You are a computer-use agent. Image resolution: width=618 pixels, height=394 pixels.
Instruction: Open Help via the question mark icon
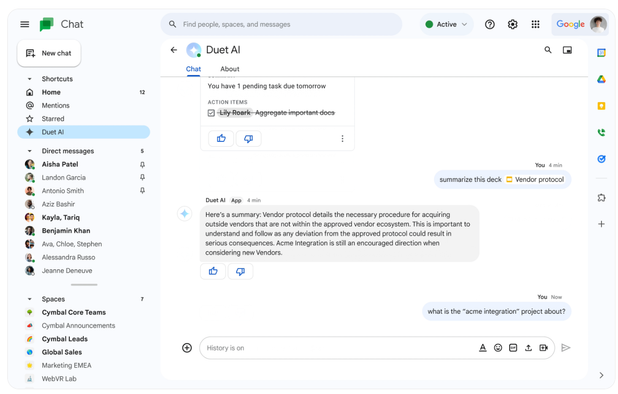490,24
